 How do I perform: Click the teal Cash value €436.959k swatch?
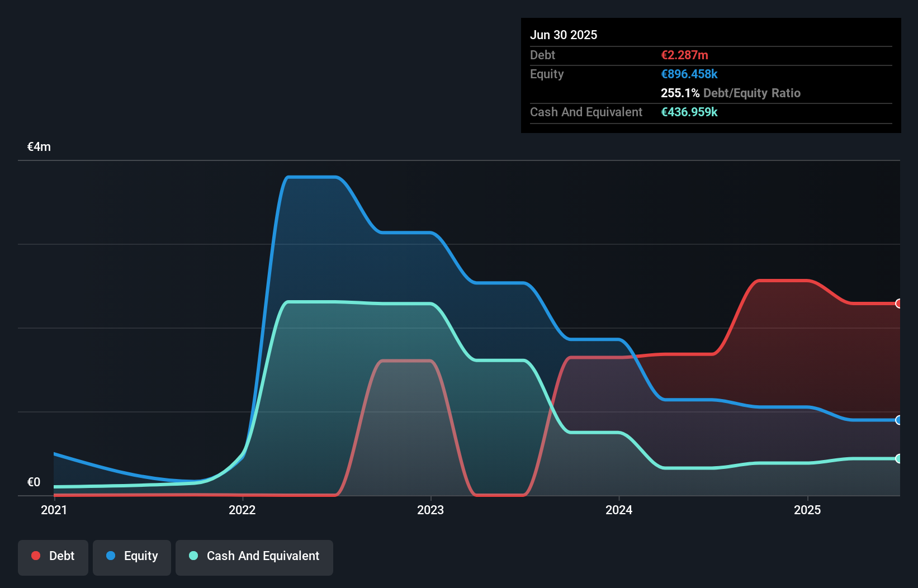click(x=689, y=112)
